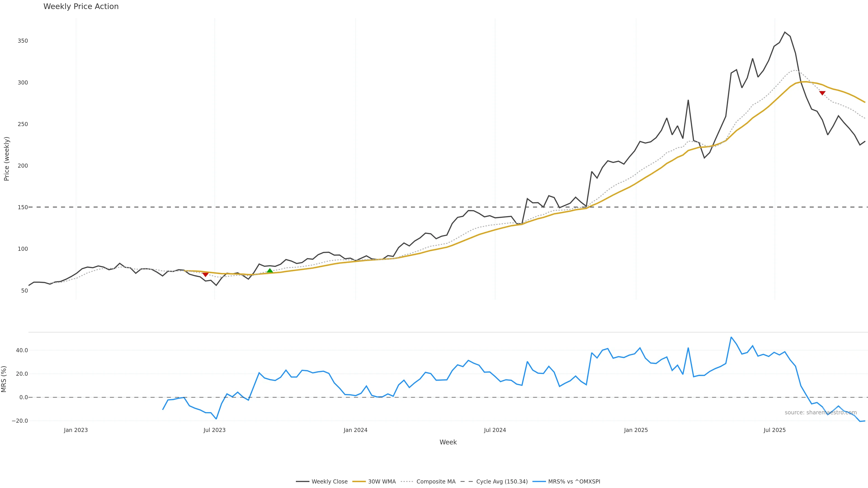Screen dimensions: 868x488
Task: Click the gold 30W WMA legend swatch
Action: (x=359, y=482)
